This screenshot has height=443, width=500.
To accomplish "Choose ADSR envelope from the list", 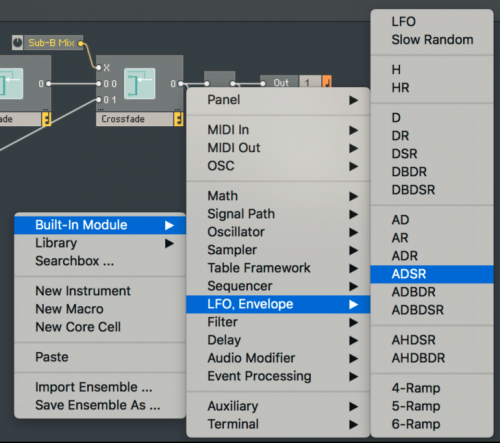I will pyautogui.click(x=432, y=274).
